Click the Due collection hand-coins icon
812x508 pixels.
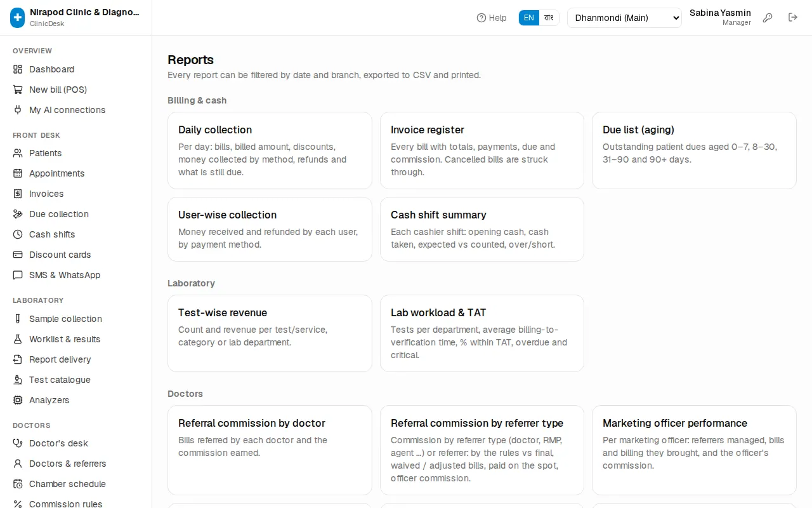18,214
